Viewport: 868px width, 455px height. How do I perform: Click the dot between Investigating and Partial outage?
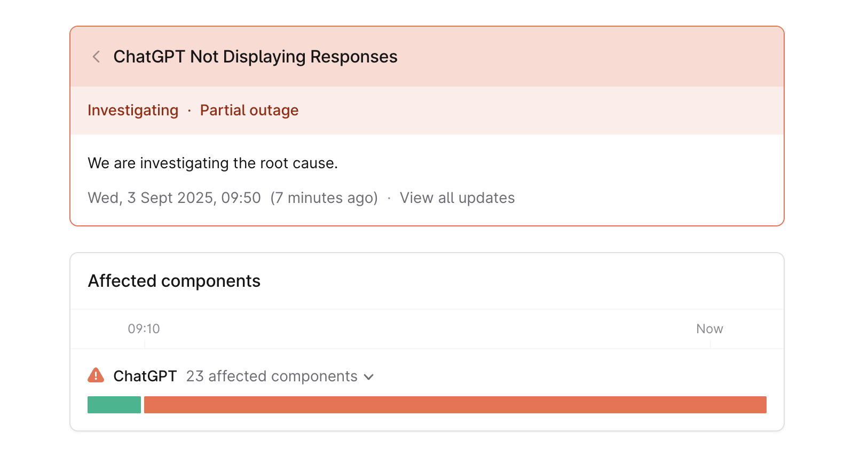190,111
